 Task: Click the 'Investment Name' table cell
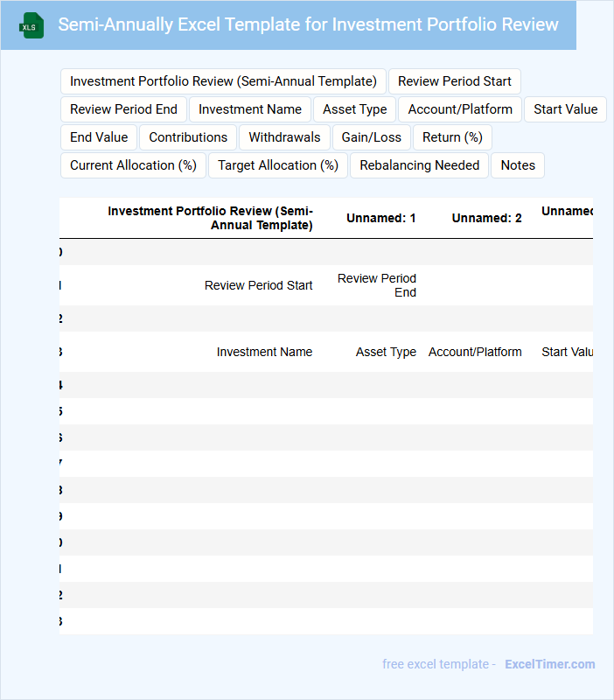pyautogui.click(x=265, y=352)
